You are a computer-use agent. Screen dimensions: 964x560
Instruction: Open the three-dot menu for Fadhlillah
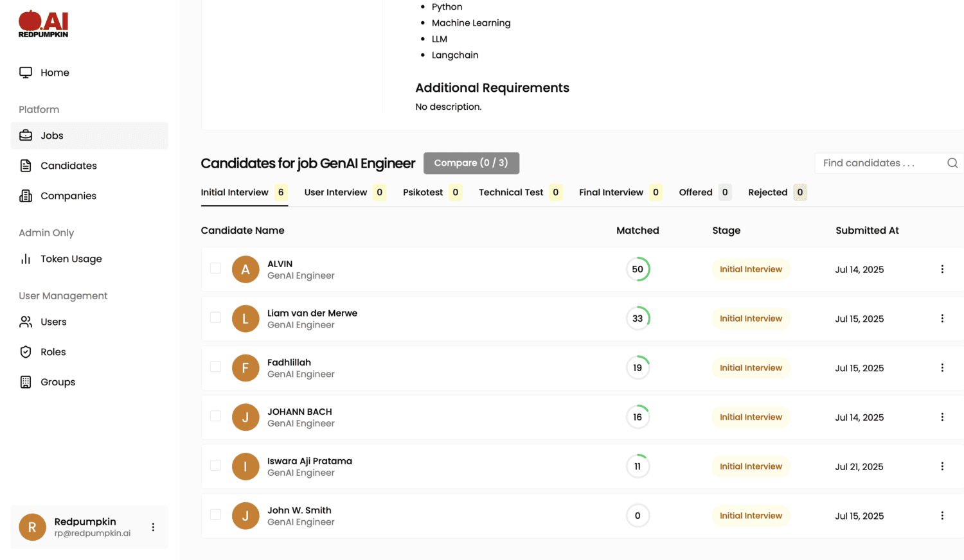(x=942, y=367)
